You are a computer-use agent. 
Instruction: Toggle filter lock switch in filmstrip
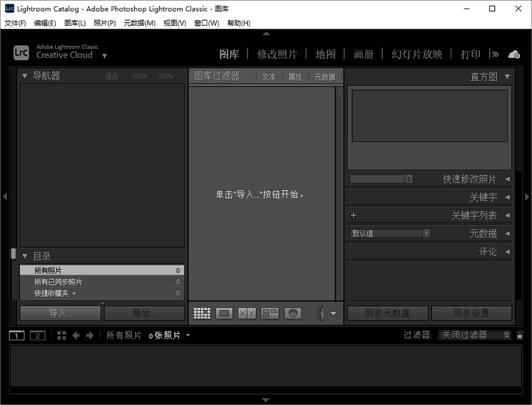[519, 335]
